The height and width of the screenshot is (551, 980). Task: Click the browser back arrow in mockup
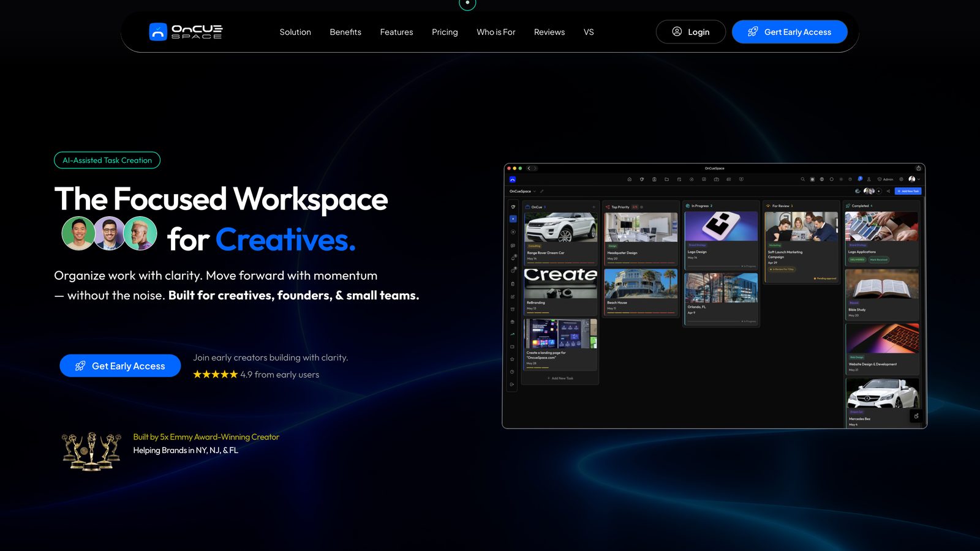(x=529, y=168)
